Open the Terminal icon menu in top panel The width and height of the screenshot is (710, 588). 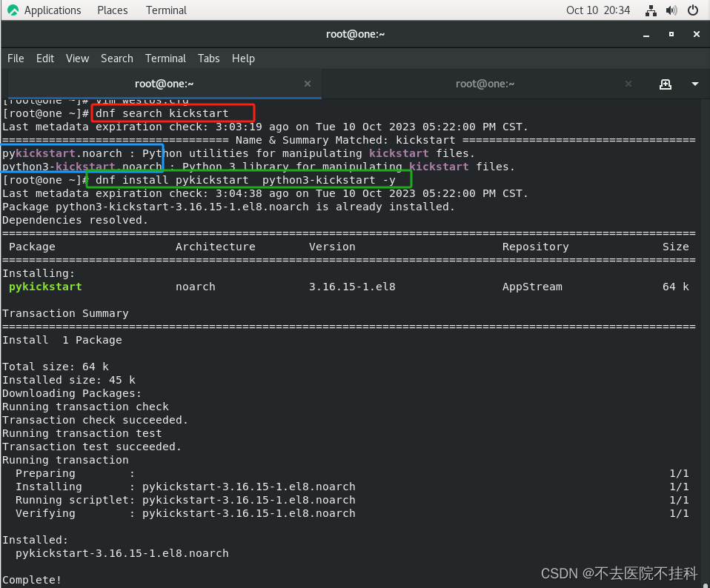coord(165,10)
